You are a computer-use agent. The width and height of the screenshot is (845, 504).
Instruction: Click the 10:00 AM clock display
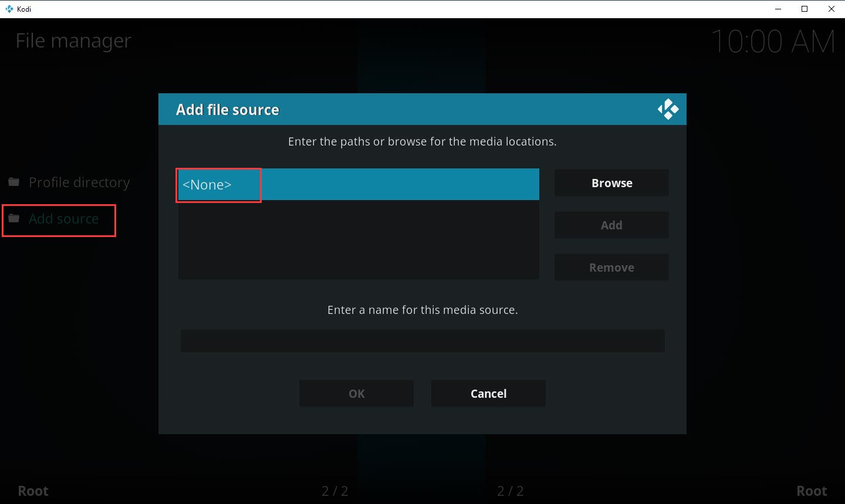pyautogui.click(x=772, y=42)
